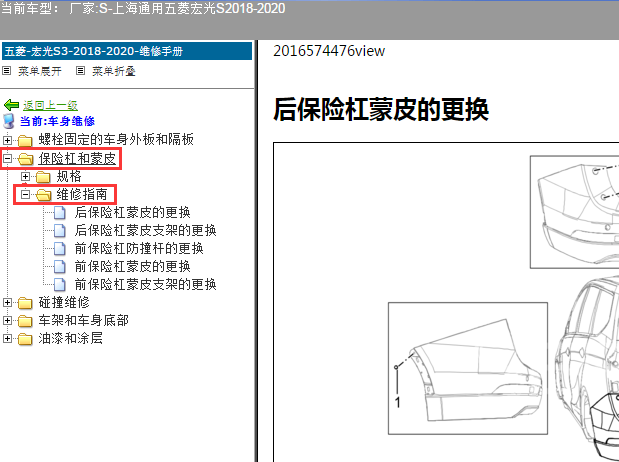
Task: Click 菜单展开 to expand all menus
Action: [40, 71]
